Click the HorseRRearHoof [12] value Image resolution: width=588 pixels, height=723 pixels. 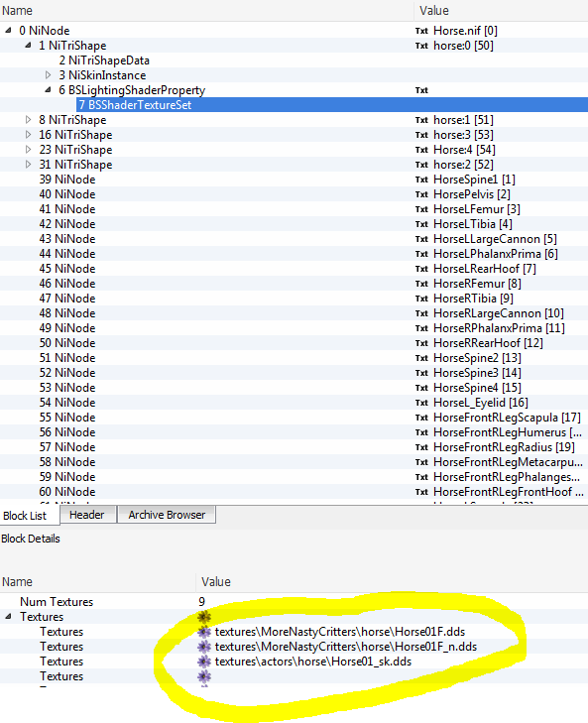pyautogui.click(x=488, y=343)
